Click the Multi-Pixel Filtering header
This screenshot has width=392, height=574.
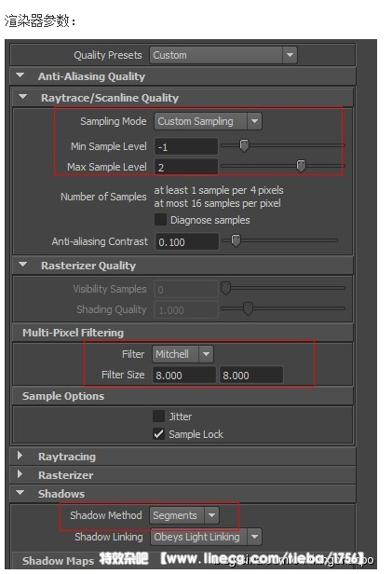click(74, 333)
